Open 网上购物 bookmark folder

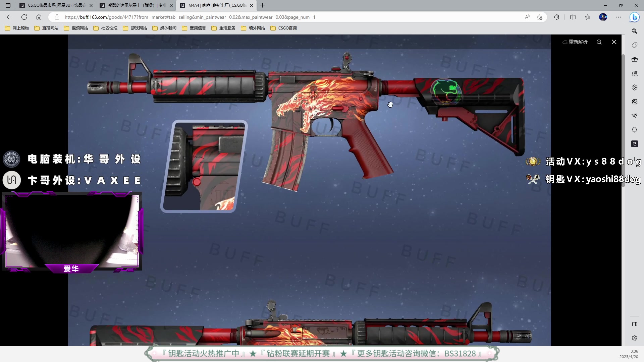[x=17, y=28]
